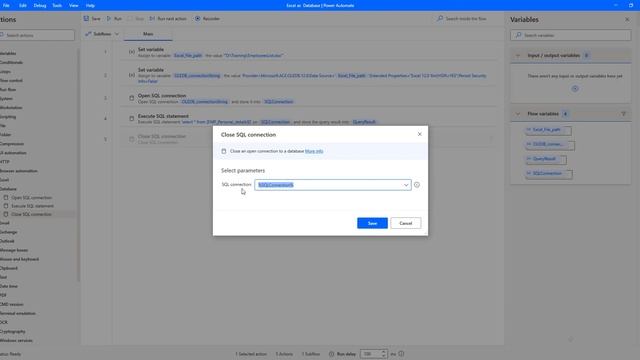640x360 pixels.
Task: Click icon of second Set variable step
Action: point(131,75)
